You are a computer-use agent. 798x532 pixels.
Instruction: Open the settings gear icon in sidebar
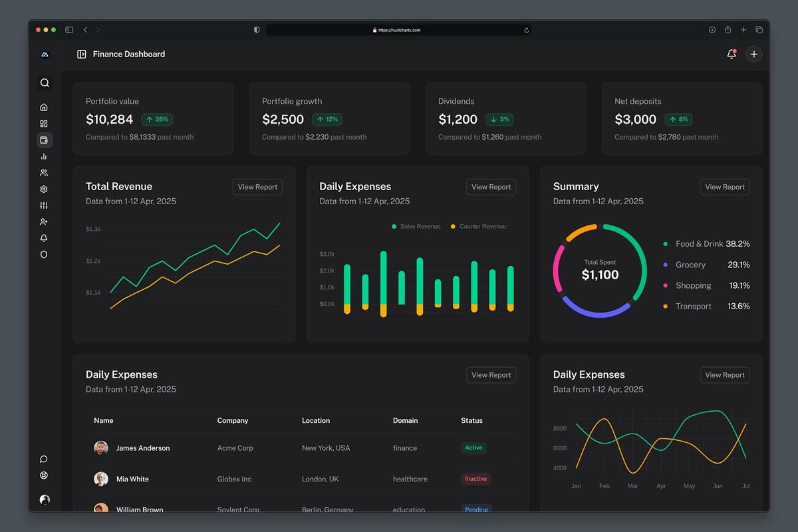click(44, 189)
